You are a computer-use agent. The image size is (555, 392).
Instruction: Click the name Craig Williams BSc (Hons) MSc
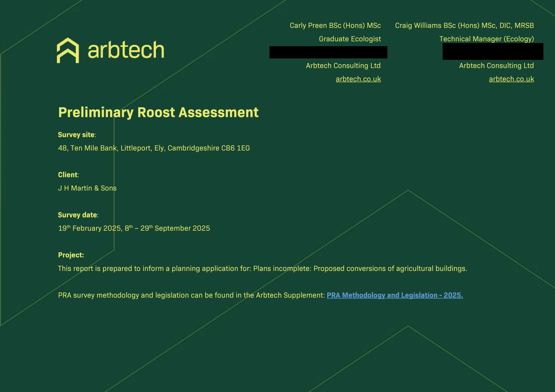(464, 26)
